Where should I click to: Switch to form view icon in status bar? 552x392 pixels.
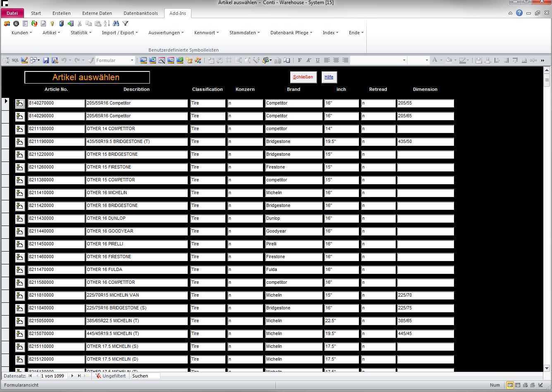[510, 385]
